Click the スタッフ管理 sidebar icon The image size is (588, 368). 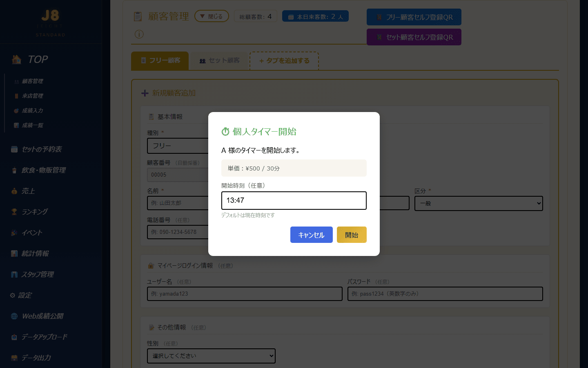tap(14, 274)
